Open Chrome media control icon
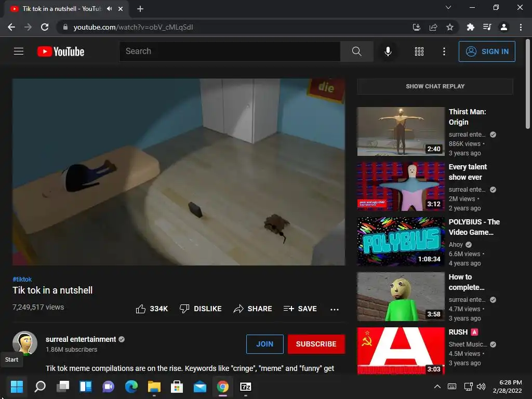Screen dimensions: 532x399 487,27
